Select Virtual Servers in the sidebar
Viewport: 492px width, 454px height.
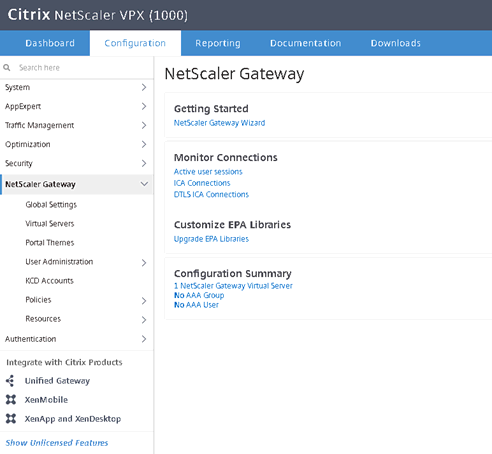point(50,224)
